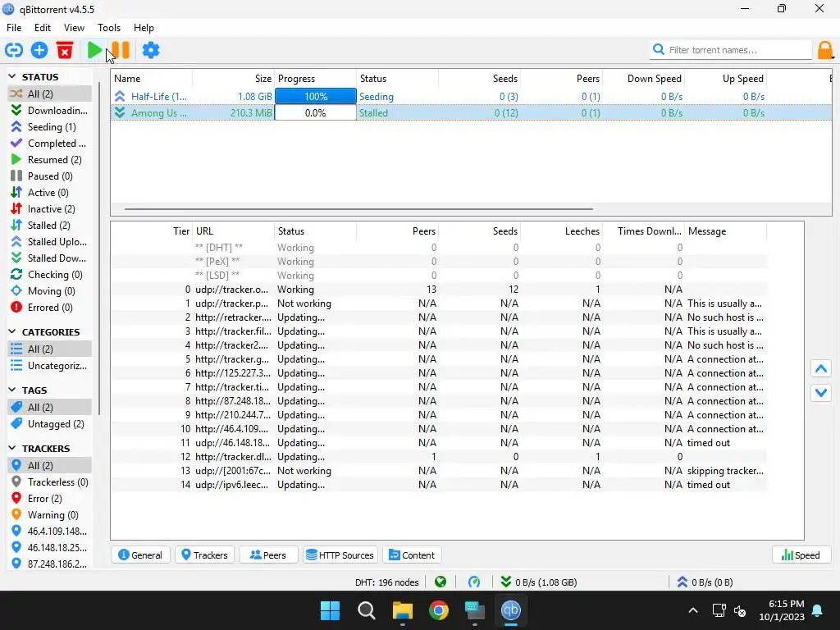Image resolution: width=840 pixels, height=630 pixels.
Task: Select the Uncategorized category filter
Action: [50, 366]
